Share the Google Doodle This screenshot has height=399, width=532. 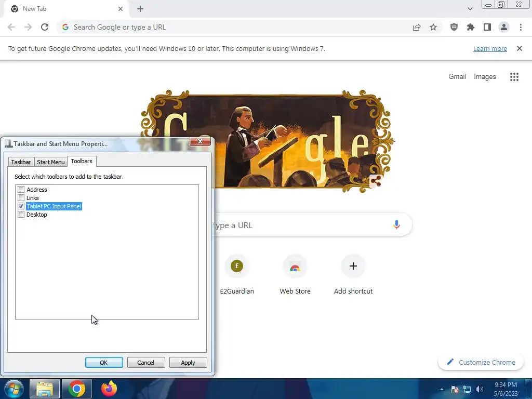click(x=376, y=181)
